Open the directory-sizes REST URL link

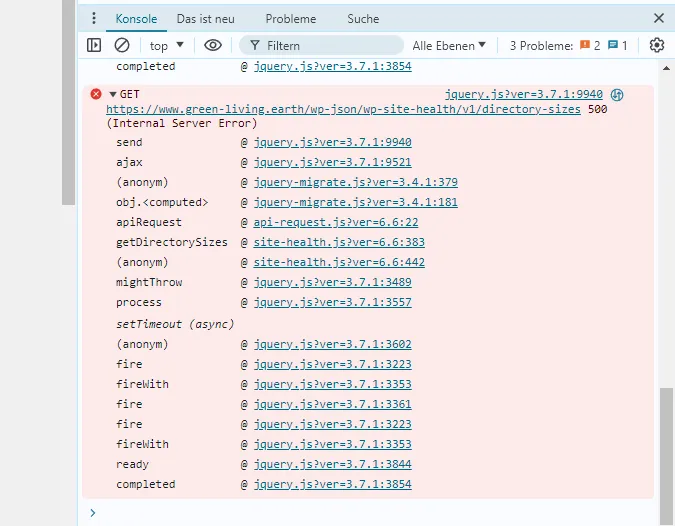coord(343,109)
